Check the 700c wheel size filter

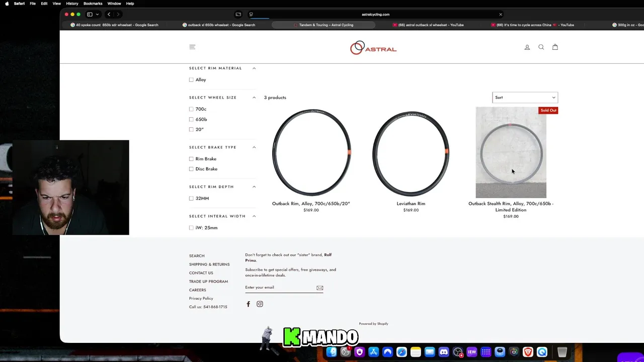(x=191, y=109)
